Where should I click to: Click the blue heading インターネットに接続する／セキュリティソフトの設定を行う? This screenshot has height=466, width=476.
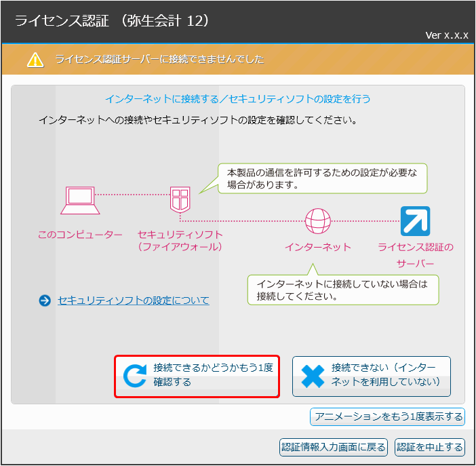click(x=237, y=99)
